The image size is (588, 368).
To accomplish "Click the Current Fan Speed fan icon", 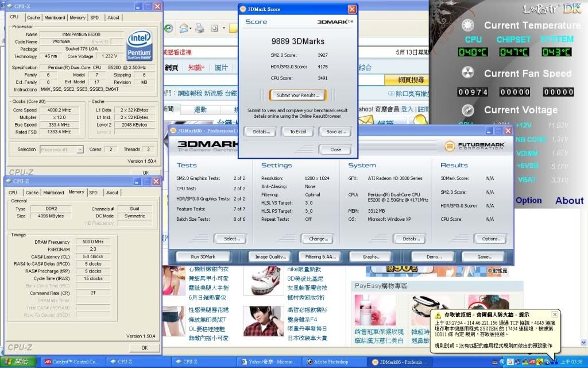I will point(467,73).
